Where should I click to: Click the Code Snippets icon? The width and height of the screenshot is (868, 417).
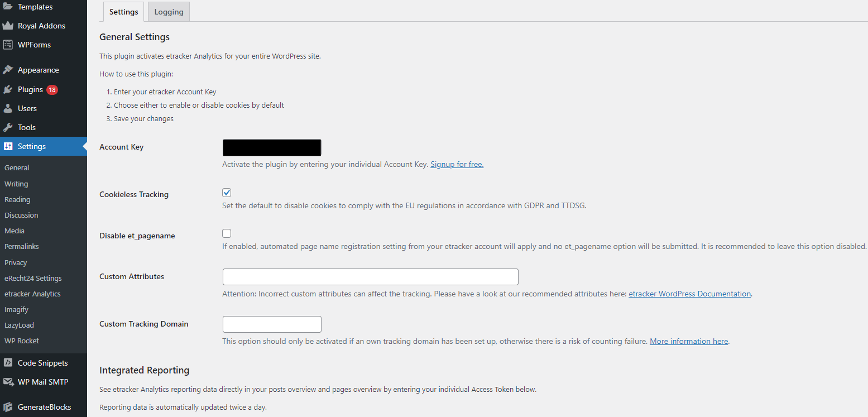click(8, 363)
